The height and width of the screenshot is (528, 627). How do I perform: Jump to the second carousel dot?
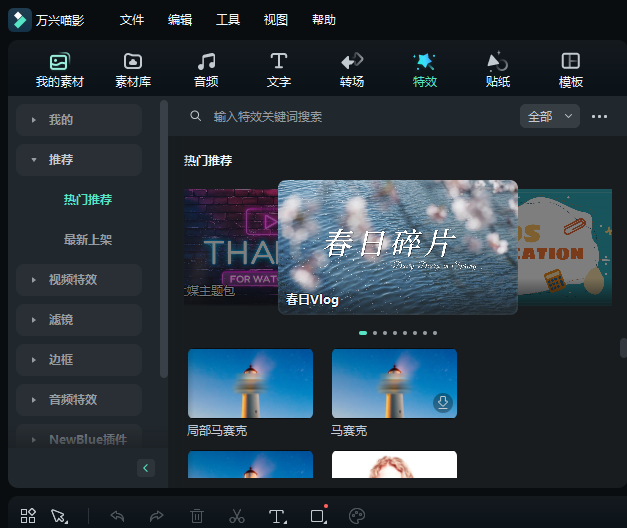tap(375, 333)
